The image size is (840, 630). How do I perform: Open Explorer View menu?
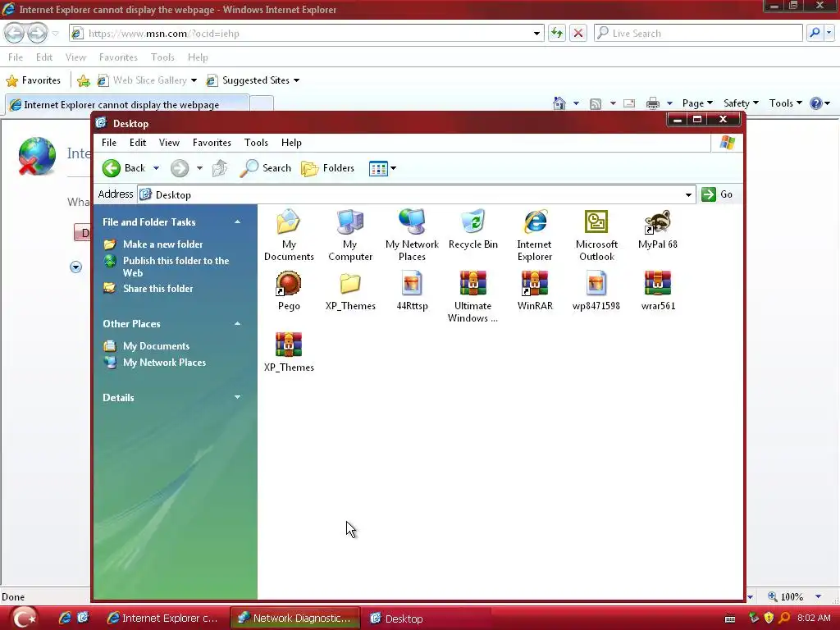click(x=169, y=143)
